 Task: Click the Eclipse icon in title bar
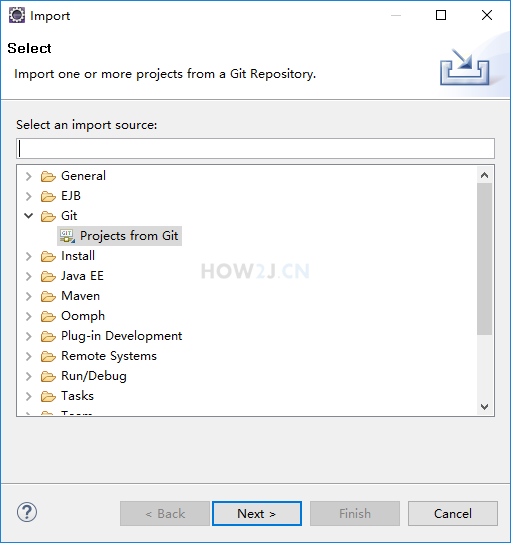tap(17, 15)
